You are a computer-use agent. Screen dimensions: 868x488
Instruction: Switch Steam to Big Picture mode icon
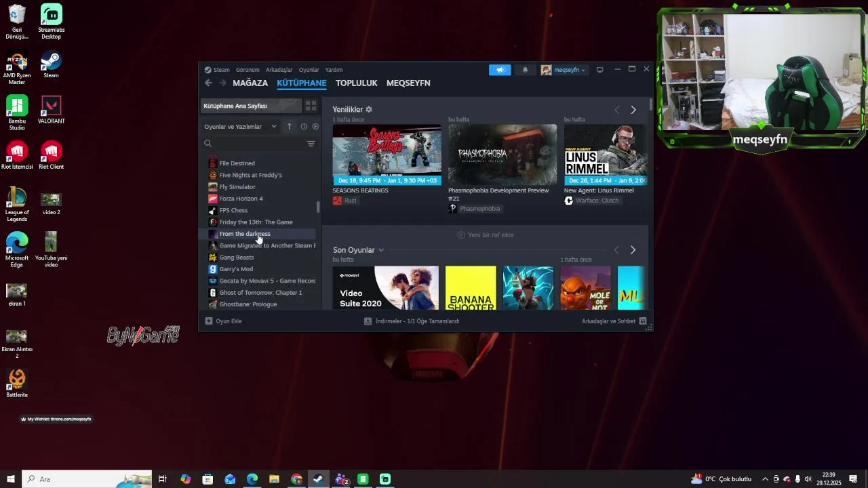(x=599, y=70)
